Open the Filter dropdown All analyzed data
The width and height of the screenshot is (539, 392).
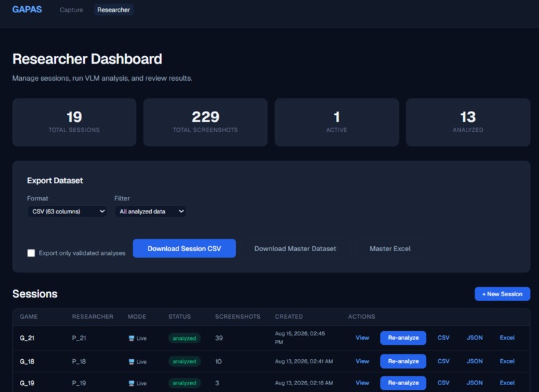[150, 211]
